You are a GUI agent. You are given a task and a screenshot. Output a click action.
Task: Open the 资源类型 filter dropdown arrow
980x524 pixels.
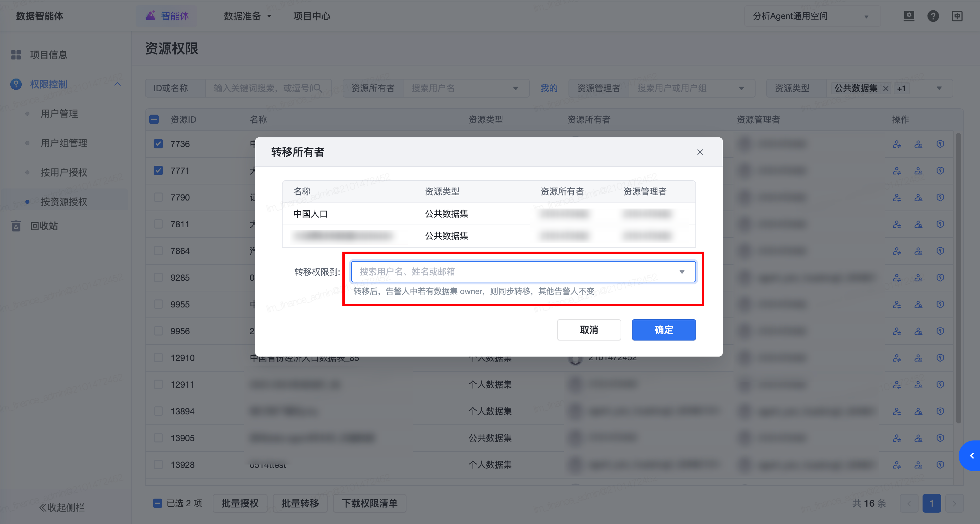[x=939, y=89]
